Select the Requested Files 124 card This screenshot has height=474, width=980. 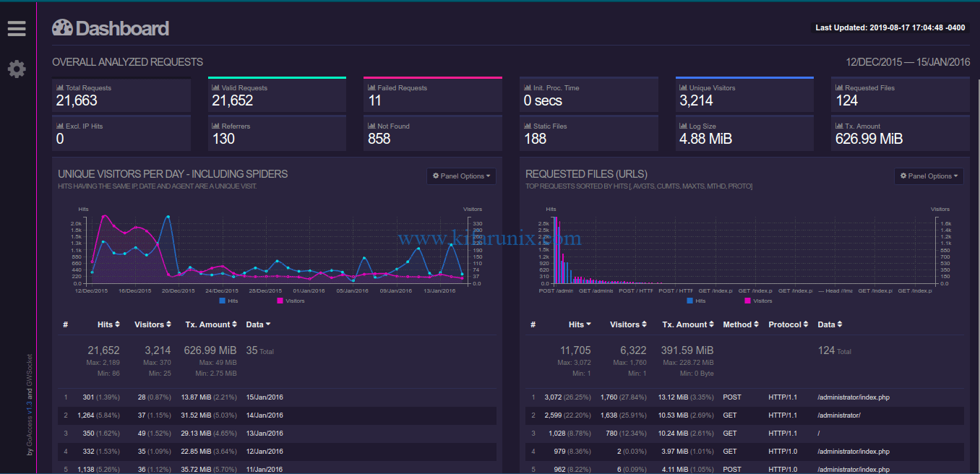(x=901, y=95)
